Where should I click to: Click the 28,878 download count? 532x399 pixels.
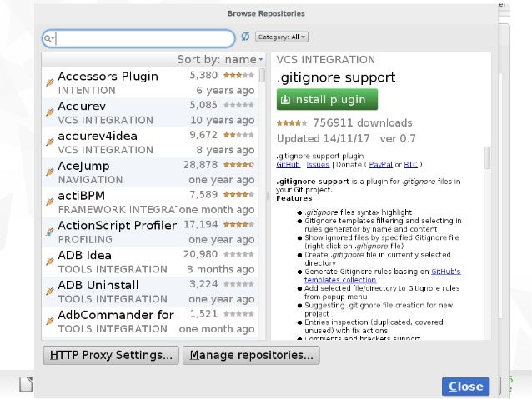coord(200,165)
